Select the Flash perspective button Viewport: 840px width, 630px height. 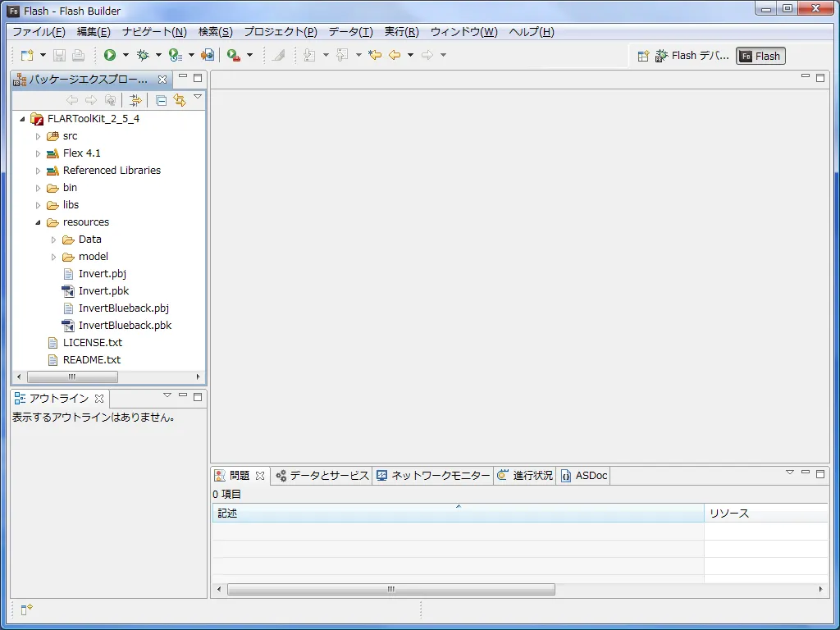coord(760,56)
